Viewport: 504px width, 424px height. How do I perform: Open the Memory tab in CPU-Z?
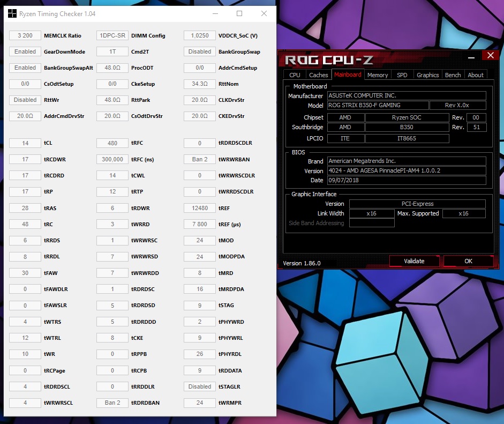(x=378, y=75)
